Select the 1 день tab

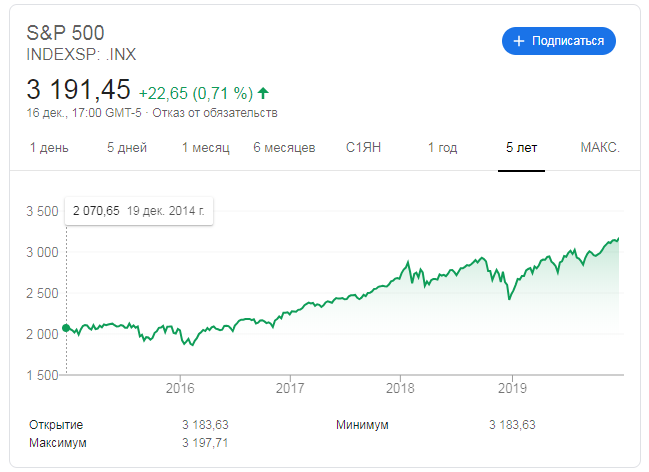tap(49, 148)
